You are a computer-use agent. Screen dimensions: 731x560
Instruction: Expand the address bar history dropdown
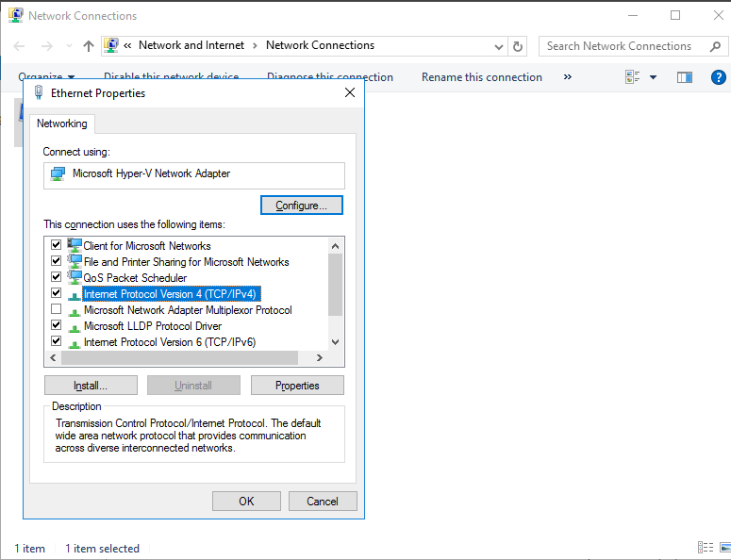[x=499, y=46]
